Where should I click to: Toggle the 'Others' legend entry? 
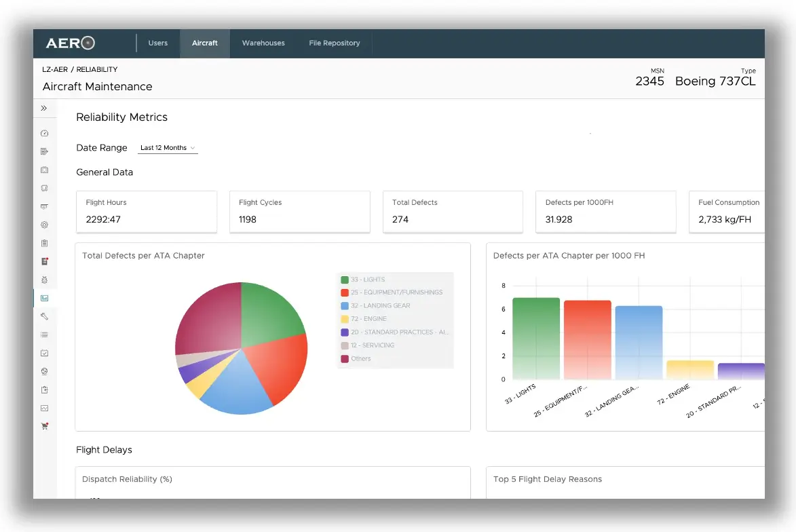point(360,358)
